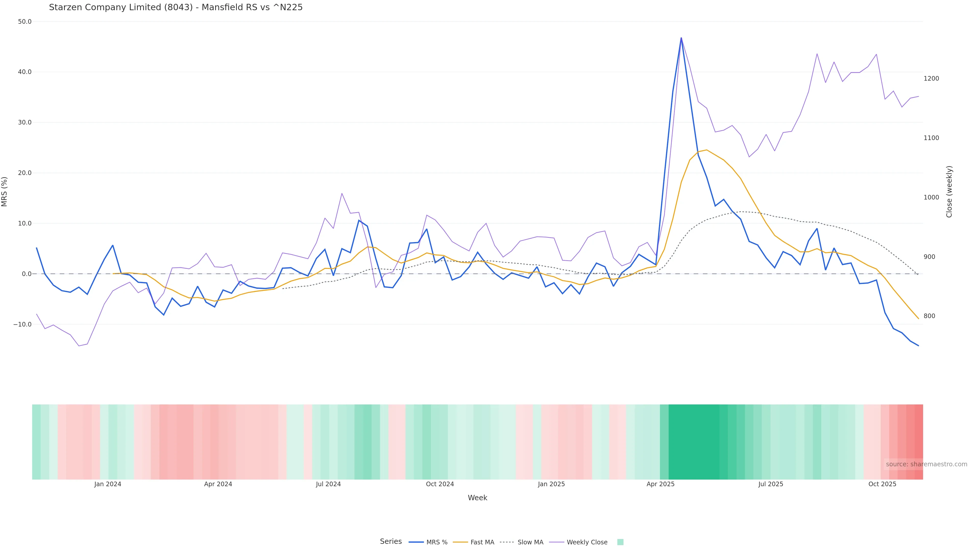This screenshot has height=551, width=980.
Task: Click the Series legend title
Action: click(391, 542)
